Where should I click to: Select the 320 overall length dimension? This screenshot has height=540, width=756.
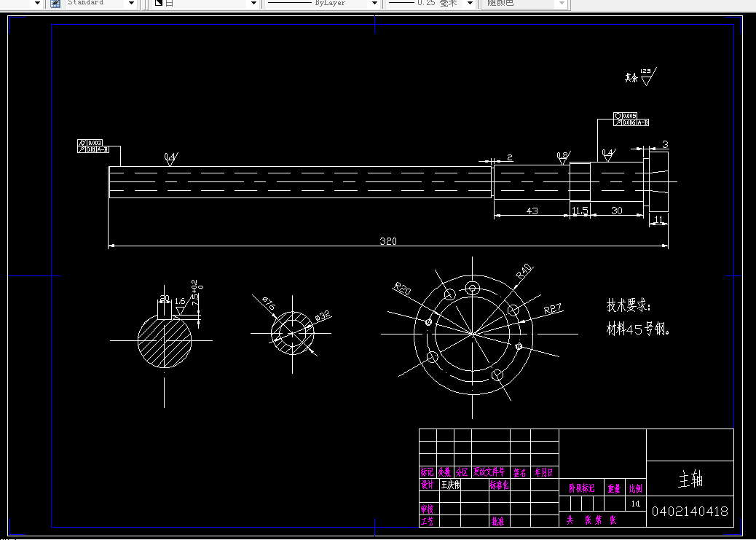388,241
